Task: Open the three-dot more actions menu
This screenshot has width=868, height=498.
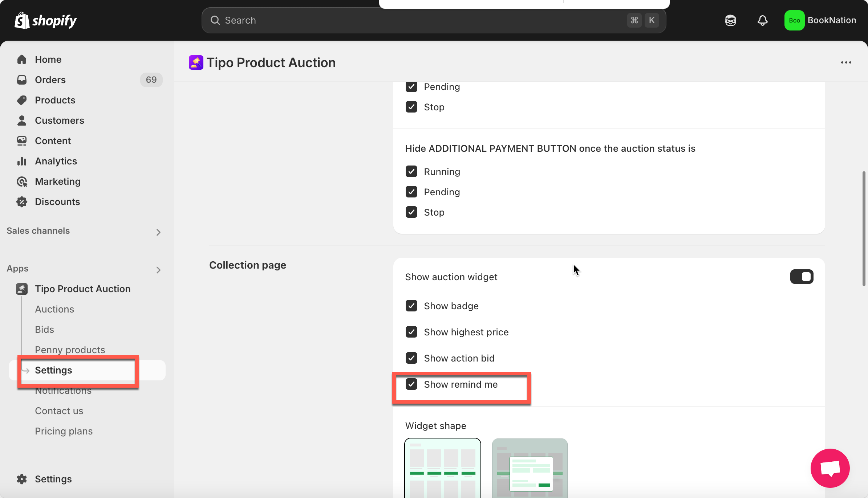Action: pos(846,62)
